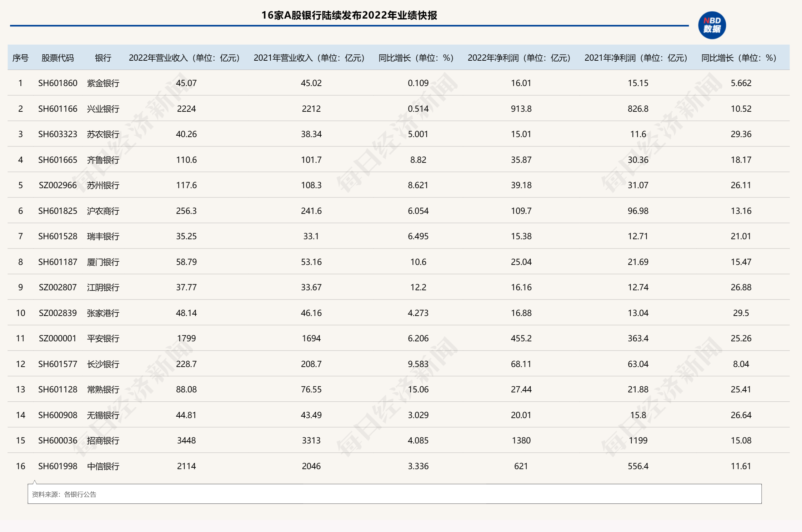
Task: Click the 2021年净利润 column header
Action: click(636, 58)
